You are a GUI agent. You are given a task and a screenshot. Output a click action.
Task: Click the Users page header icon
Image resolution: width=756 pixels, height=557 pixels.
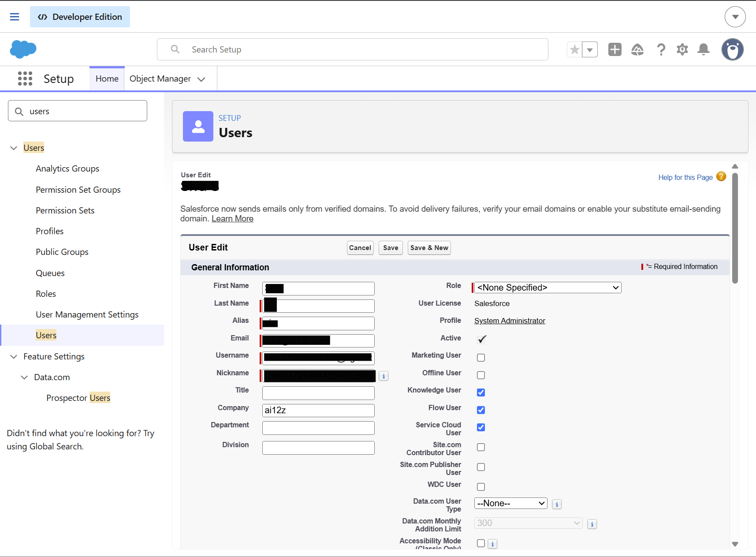pyautogui.click(x=198, y=126)
